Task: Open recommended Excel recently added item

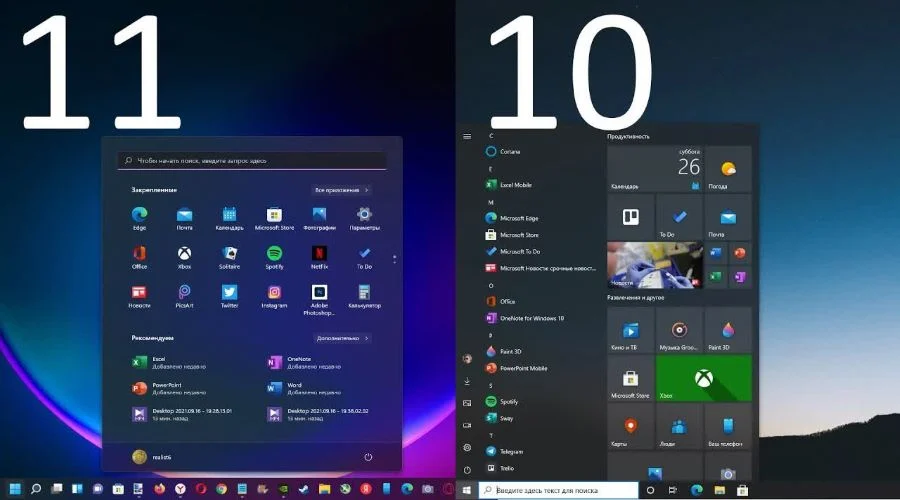Action: pyautogui.click(x=169, y=362)
